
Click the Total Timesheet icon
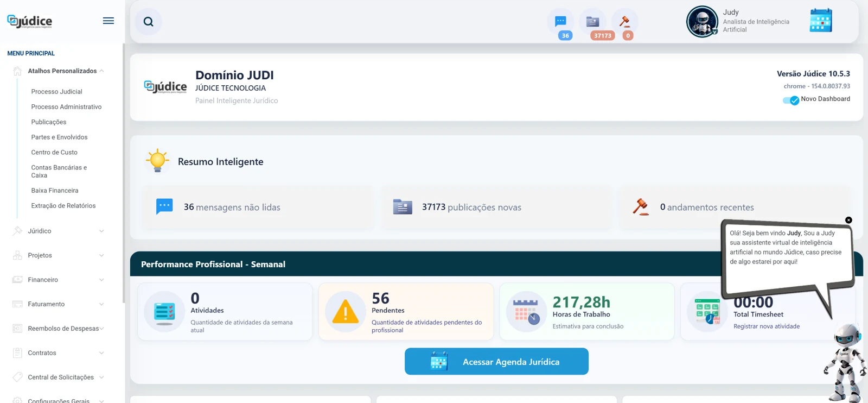707,312
